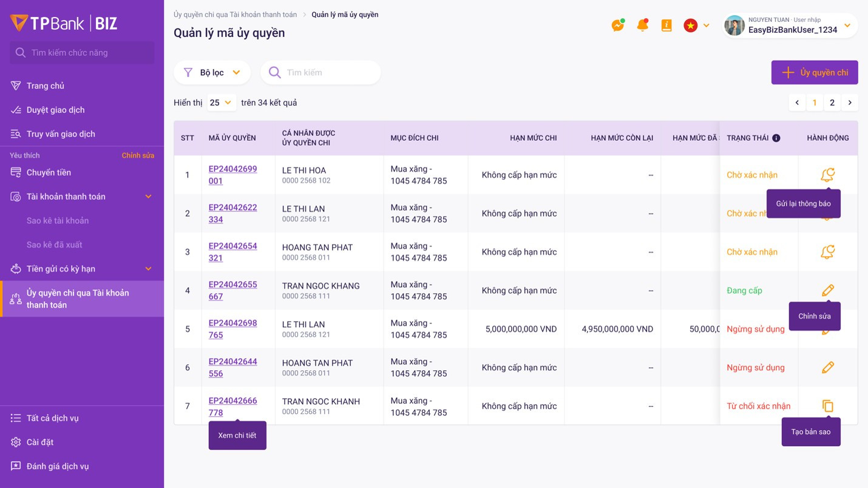
Task: Open the Hiển thị 25 page size dropdown
Action: pos(221,103)
